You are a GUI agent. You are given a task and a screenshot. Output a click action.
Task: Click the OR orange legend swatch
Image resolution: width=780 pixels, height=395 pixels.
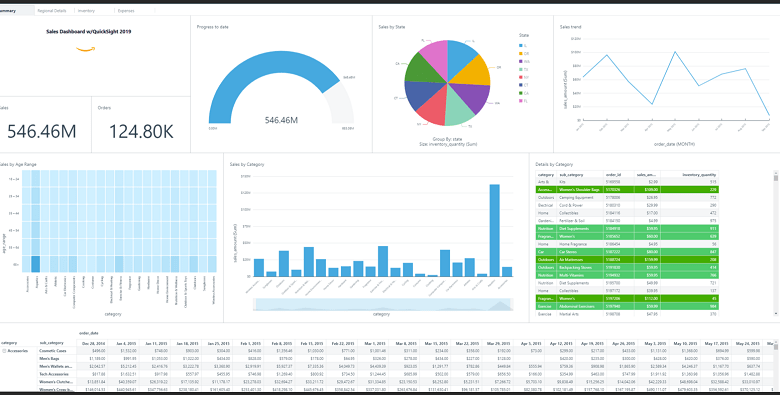pos(521,53)
